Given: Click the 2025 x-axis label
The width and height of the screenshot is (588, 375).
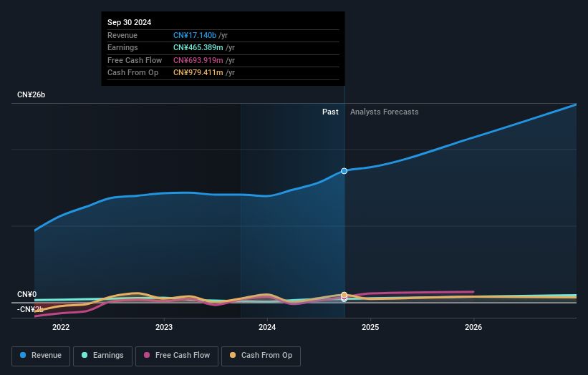Looking at the screenshot, I should (x=370, y=327).
